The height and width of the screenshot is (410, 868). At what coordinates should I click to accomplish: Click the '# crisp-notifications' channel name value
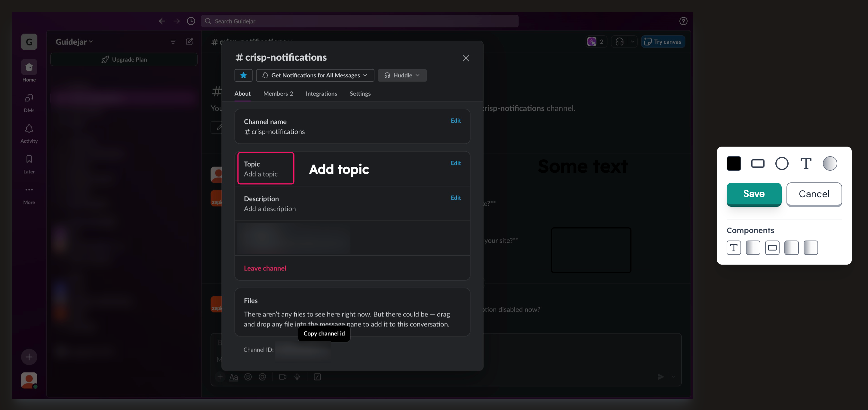pyautogui.click(x=274, y=132)
